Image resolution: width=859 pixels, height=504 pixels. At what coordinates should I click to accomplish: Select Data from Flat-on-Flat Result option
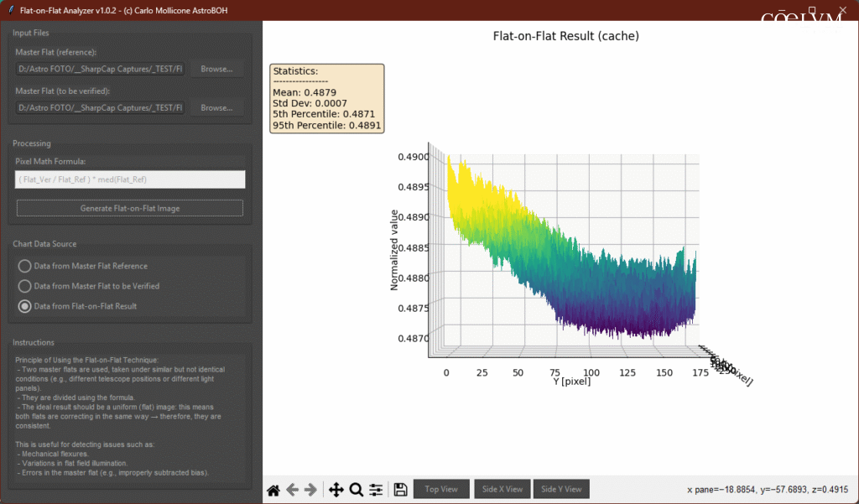(x=25, y=306)
